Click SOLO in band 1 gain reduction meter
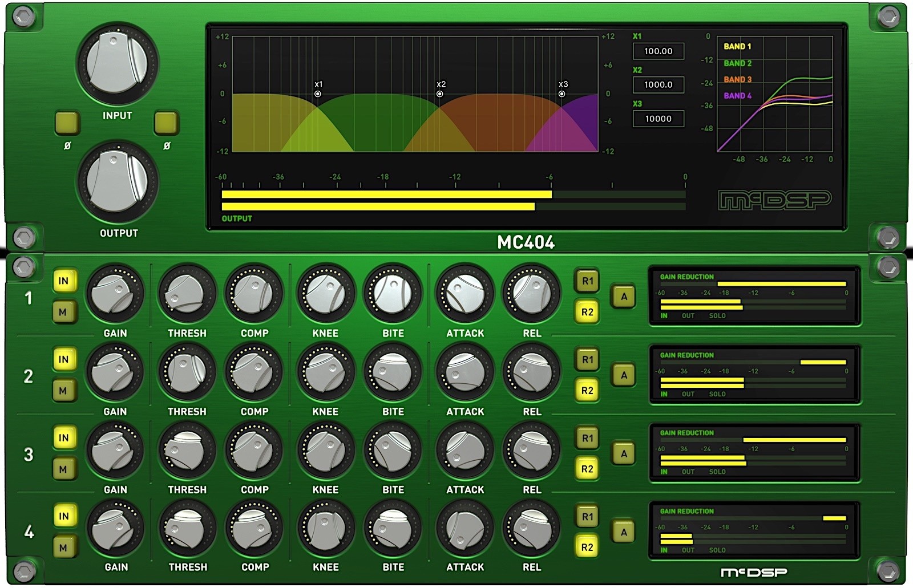The width and height of the screenshot is (913, 588). [717, 315]
